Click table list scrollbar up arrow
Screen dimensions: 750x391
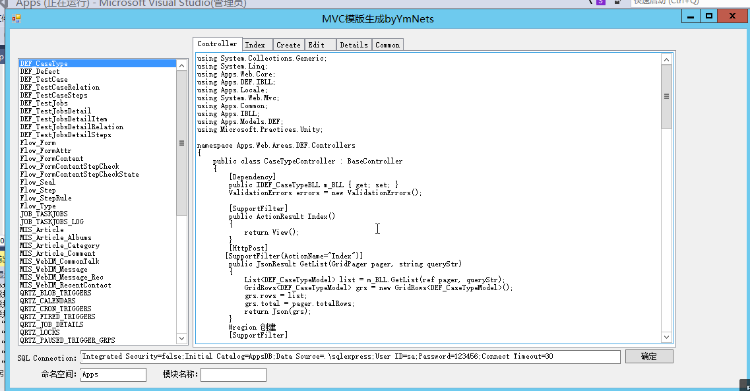pos(182,65)
